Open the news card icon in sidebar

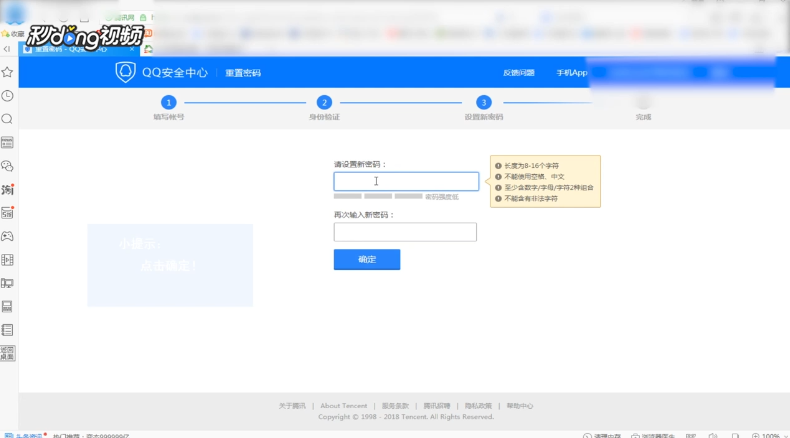coord(7,143)
